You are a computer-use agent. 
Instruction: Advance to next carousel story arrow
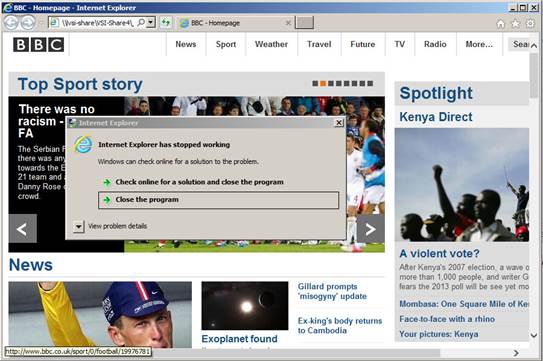pos(371,229)
